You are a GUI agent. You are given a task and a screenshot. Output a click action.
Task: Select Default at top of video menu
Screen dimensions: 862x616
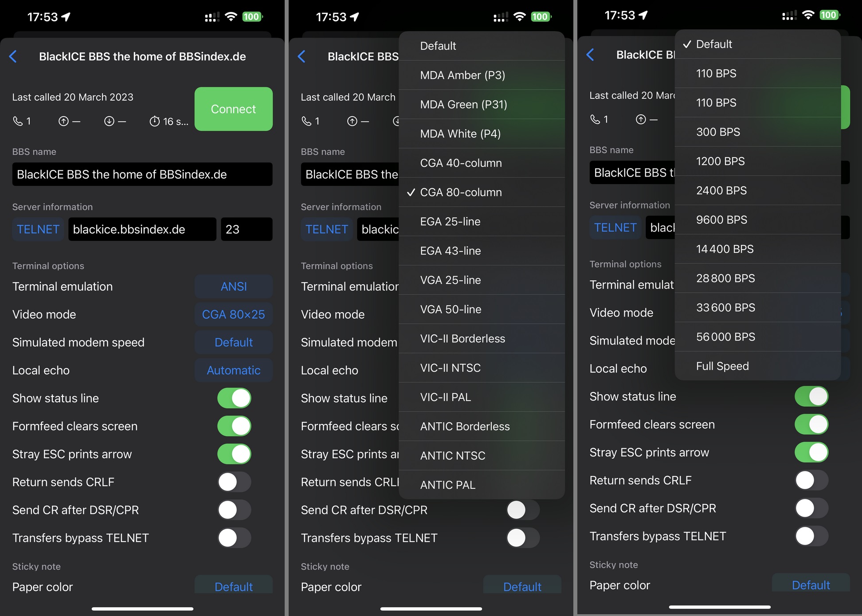click(x=482, y=46)
